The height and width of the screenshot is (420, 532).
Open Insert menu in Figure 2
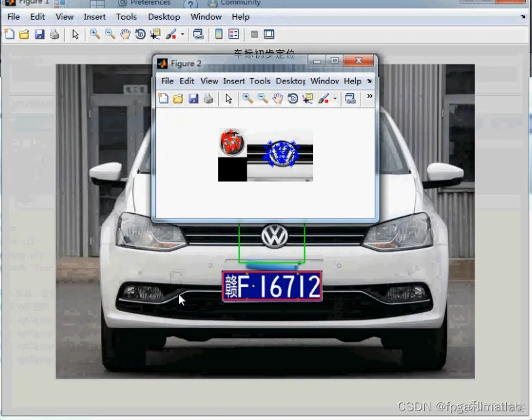click(x=234, y=81)
